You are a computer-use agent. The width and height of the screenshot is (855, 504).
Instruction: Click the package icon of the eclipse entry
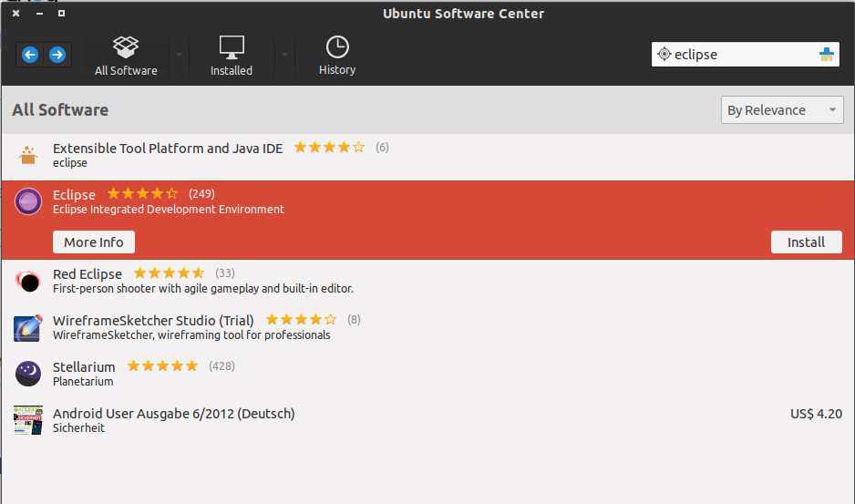[x=28, y=156]
